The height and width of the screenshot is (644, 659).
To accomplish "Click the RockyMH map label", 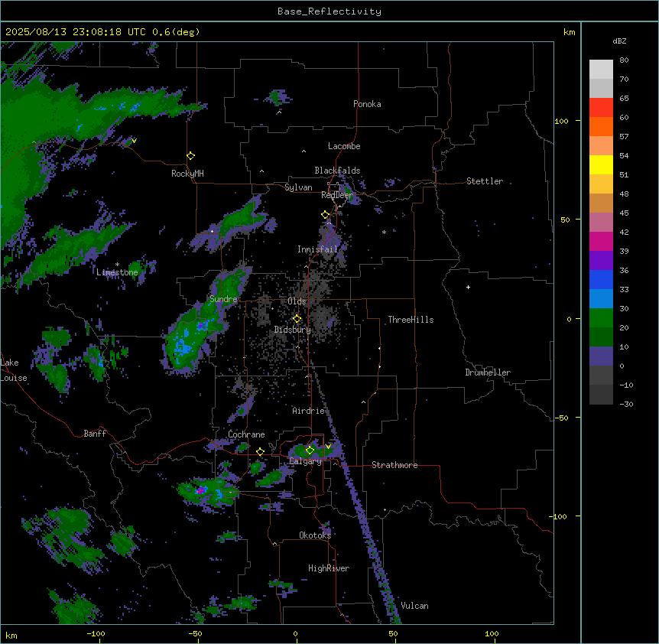I will click(x=187, y=174).
